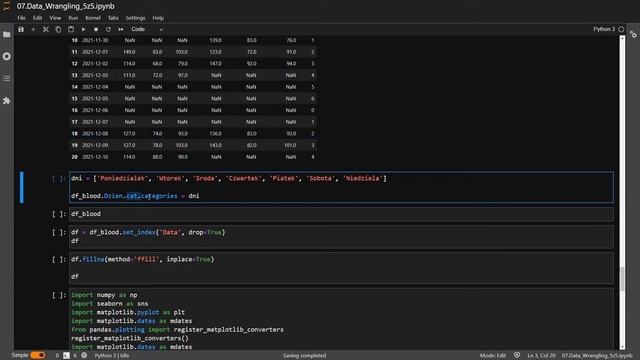Open the Edit menu
The image size is (640, 360).
38,18
